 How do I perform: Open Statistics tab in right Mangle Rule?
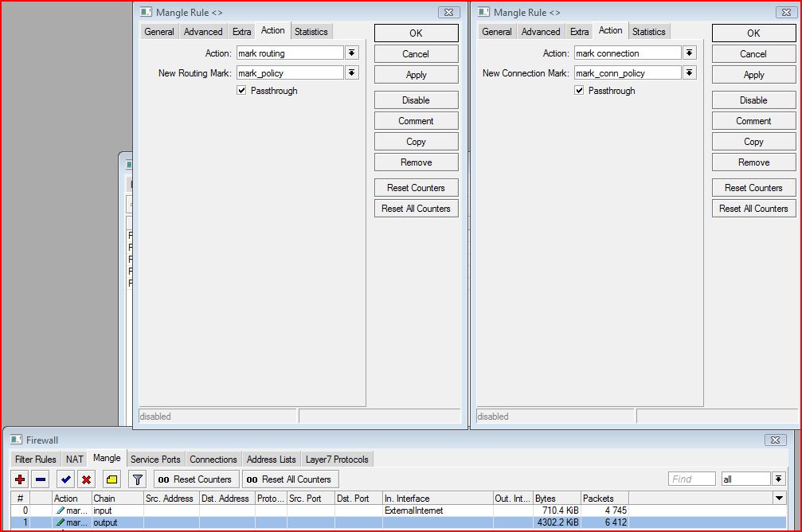point(648,32)
